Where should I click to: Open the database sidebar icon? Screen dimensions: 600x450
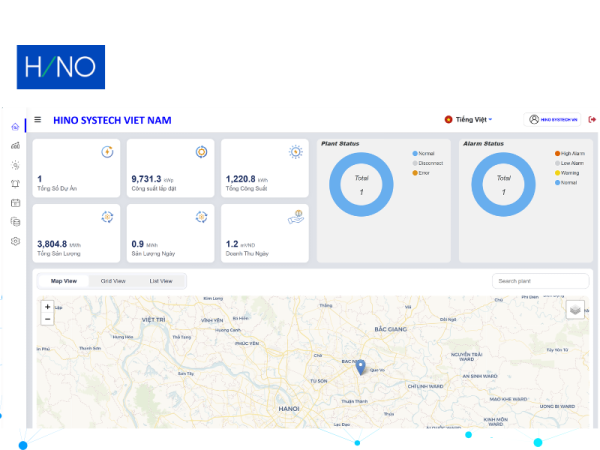pyautogui.click(x=15, y=222)
